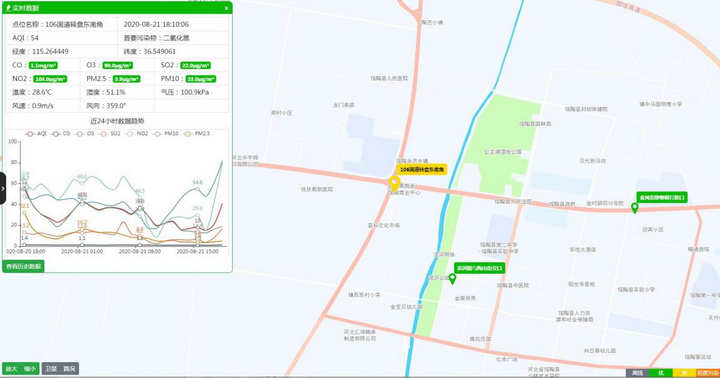Click the PM10 value badge 23.0μg/m³
Screen dimensions: 720x379
(201, 79)
